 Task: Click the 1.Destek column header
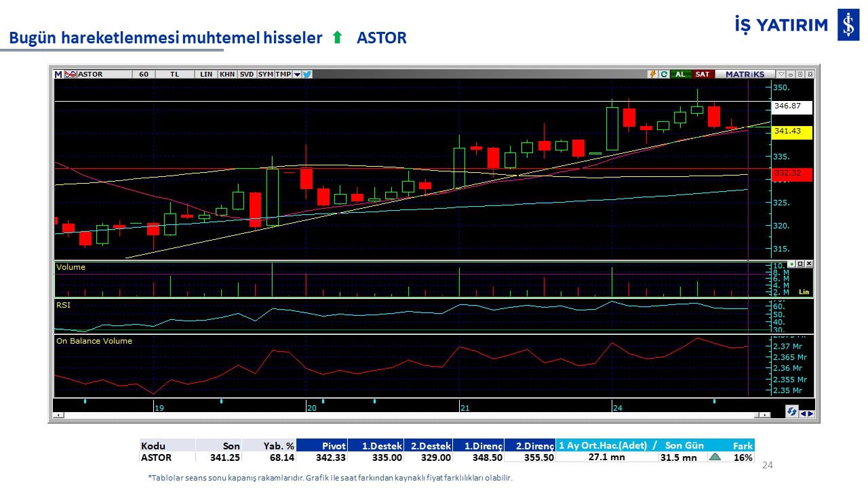pyautogui.click(x=376, y=445)
